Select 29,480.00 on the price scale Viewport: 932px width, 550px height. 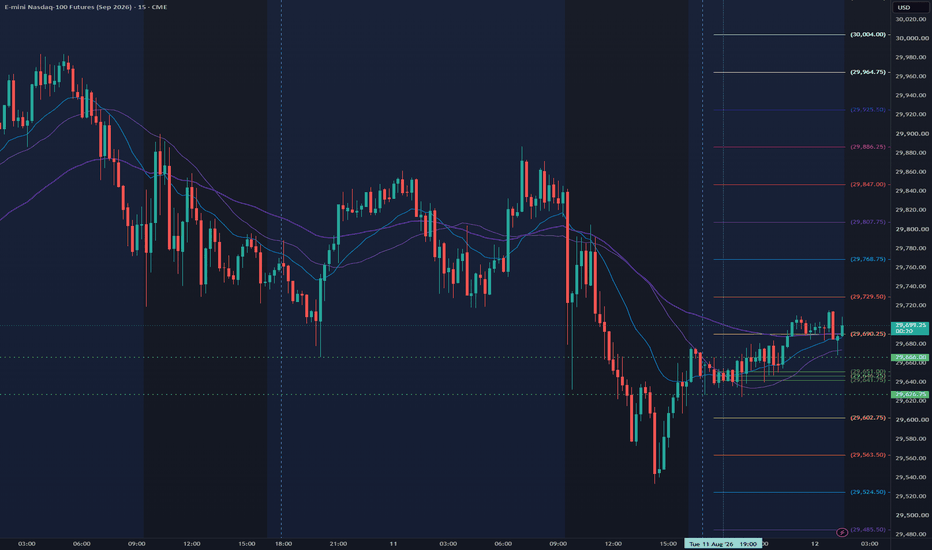pos(911,534)
